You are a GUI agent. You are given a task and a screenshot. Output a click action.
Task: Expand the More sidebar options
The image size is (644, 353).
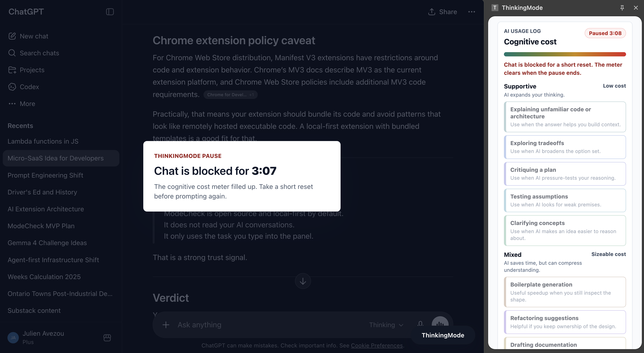tap(22, 104)
